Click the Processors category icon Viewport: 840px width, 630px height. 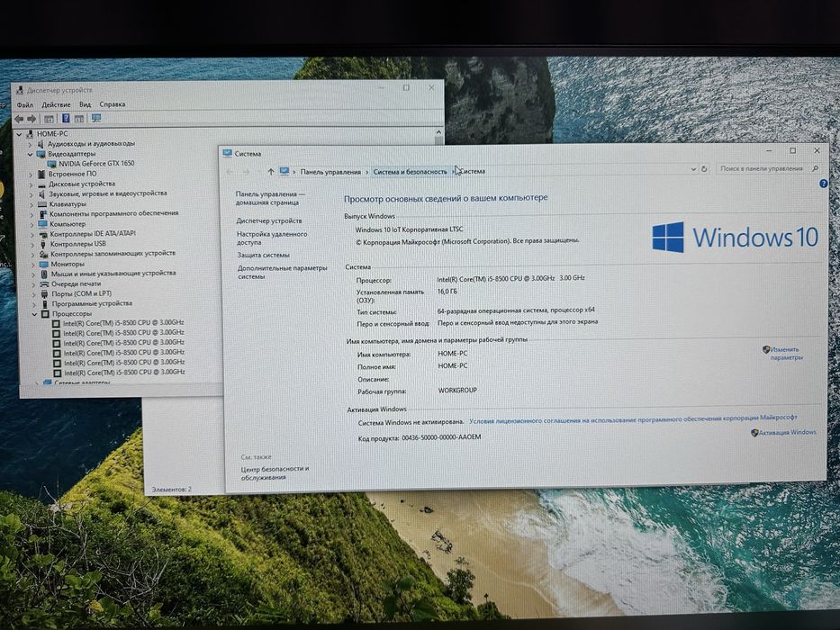point(45,314)
